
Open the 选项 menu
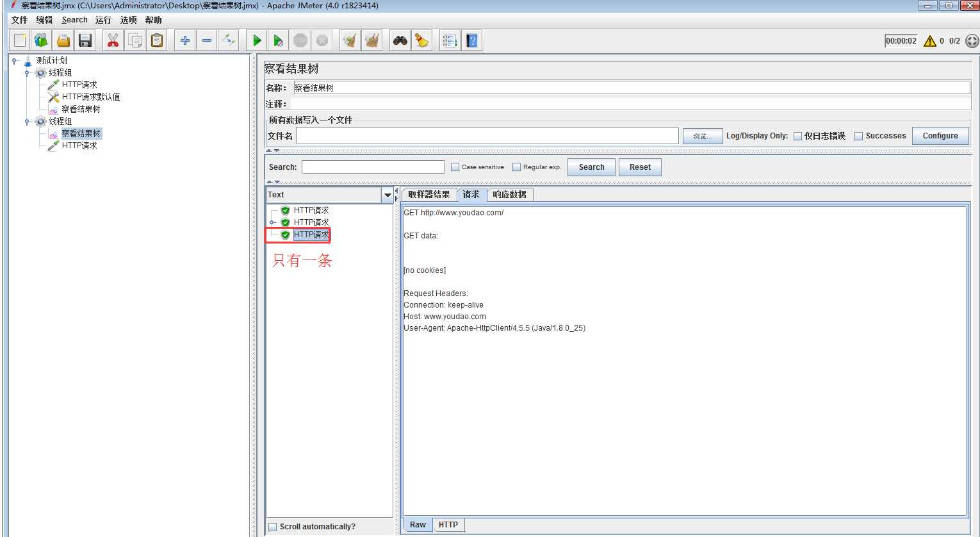[129, 20]
